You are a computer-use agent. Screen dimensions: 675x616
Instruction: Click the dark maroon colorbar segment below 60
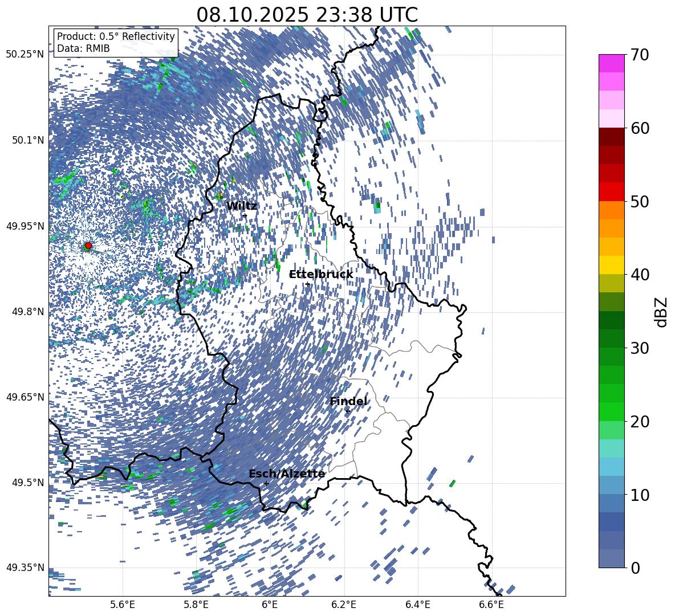click(611, 137)
